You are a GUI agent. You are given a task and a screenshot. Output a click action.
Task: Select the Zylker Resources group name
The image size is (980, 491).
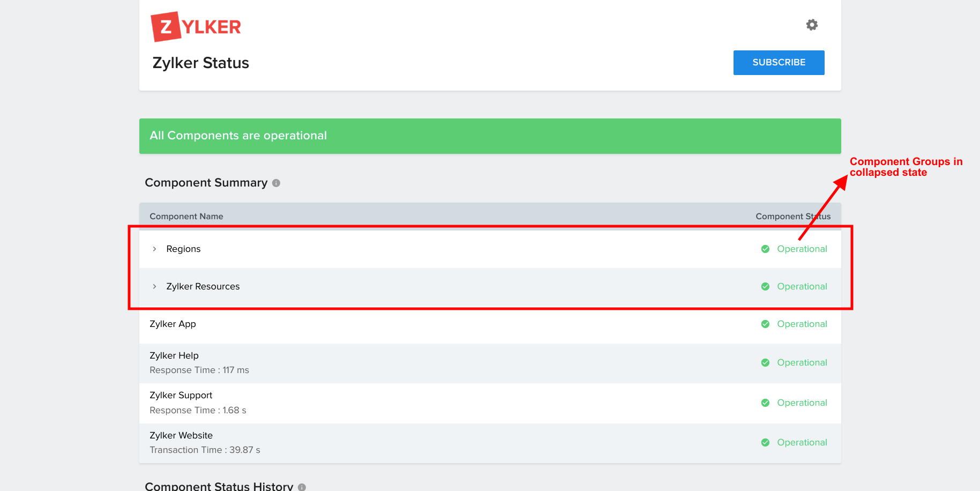pyautogui.click(x=203, y=286)
